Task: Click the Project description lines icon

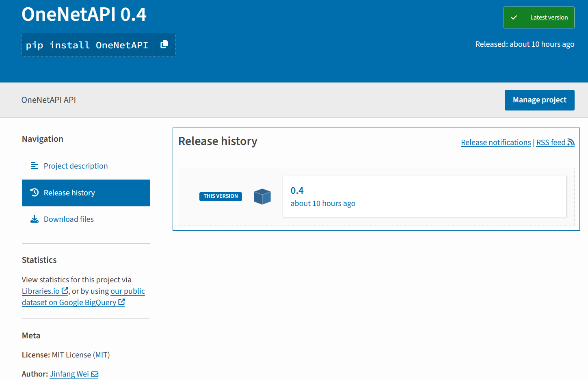Action: (x=35, y=166)
